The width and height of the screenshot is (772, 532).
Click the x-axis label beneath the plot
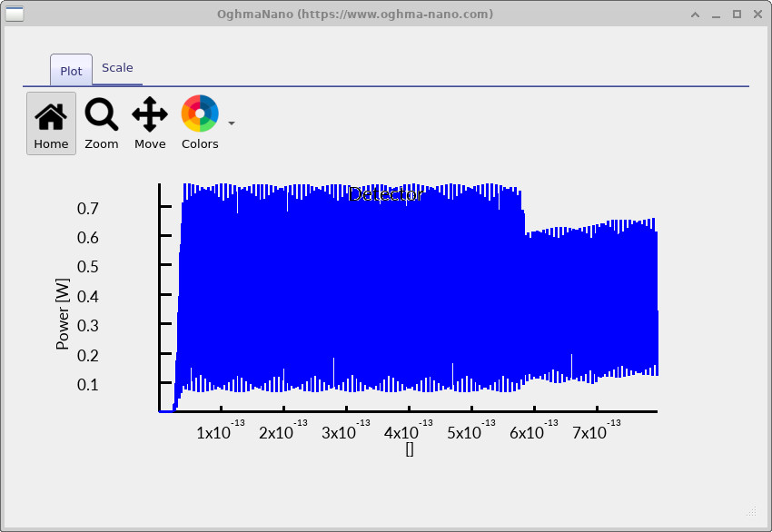pyautogui.click(x=409, y=448)
